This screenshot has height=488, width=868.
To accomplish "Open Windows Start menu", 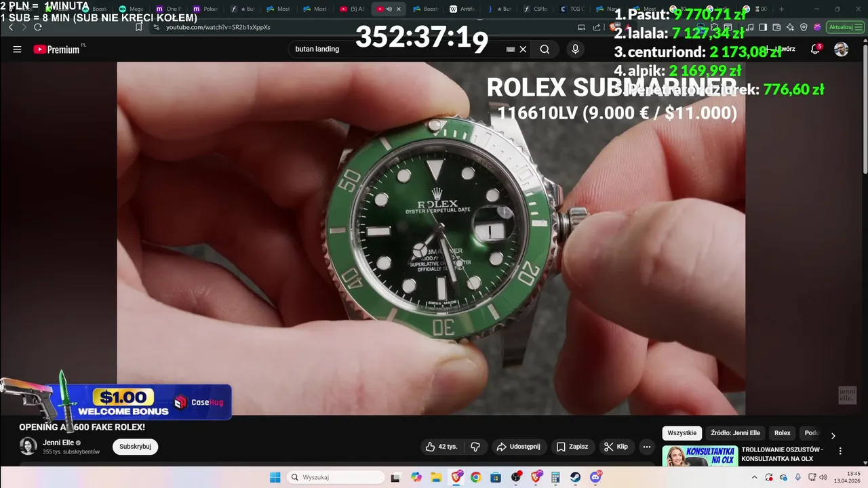I will (x=275, y=477).
